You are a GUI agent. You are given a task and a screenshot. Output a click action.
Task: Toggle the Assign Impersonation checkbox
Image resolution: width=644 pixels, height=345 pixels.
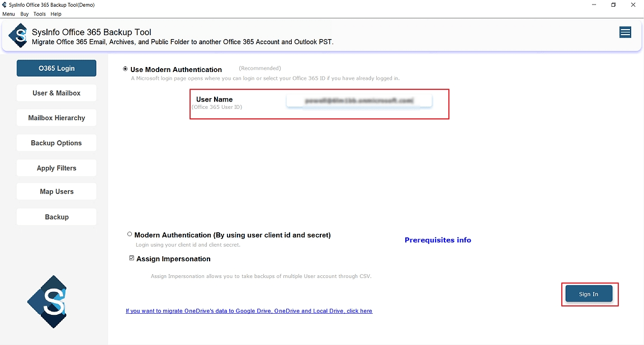click(131, 258)
